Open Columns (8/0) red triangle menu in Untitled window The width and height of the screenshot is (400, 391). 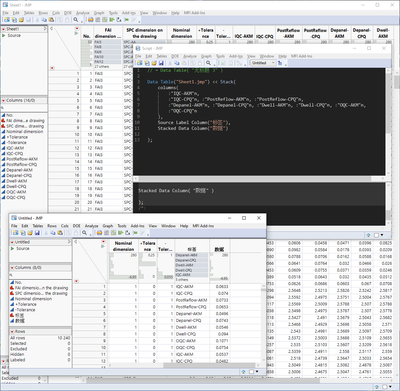coord(13,268)
